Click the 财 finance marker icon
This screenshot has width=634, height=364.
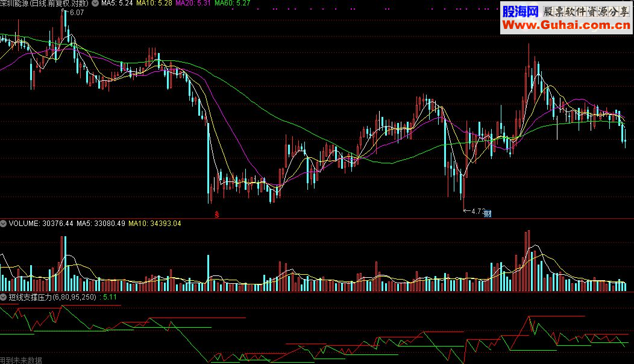488,213
